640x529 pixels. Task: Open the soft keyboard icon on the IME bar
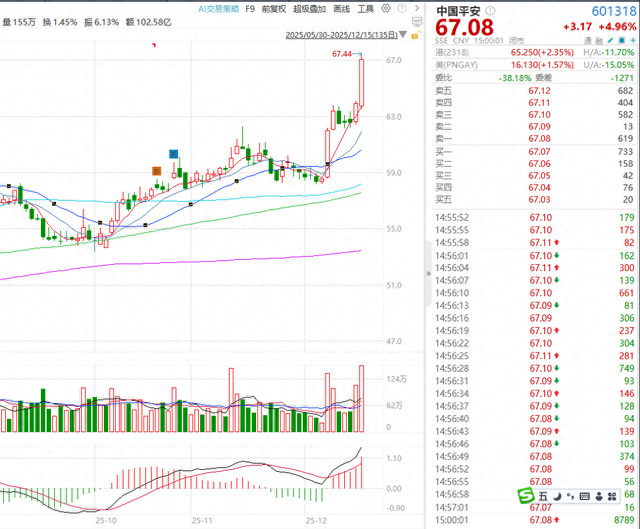[x=584, y=496]
